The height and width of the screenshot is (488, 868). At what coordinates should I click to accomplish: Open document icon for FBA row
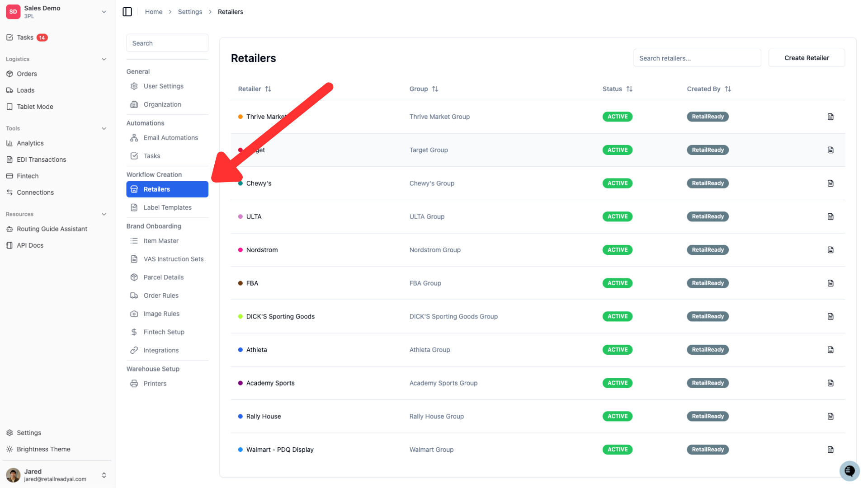pyautogui.click(x=830, y=283)
